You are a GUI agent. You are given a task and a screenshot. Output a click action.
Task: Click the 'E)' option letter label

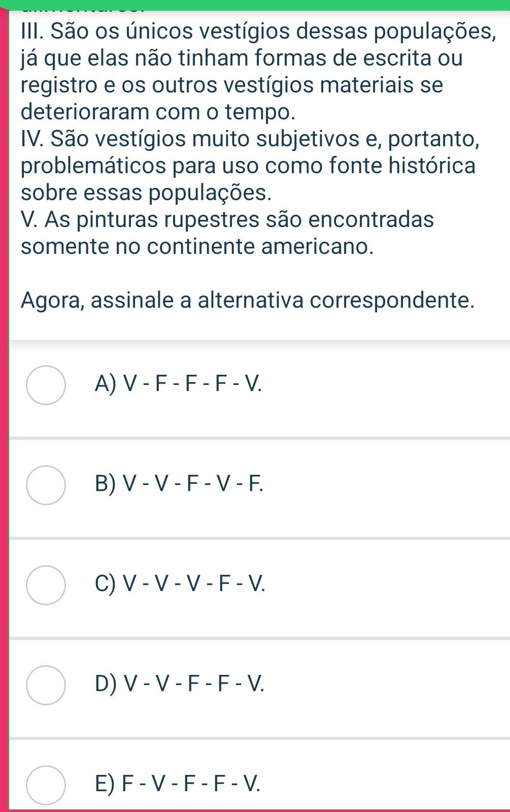(x=105, y=786)
